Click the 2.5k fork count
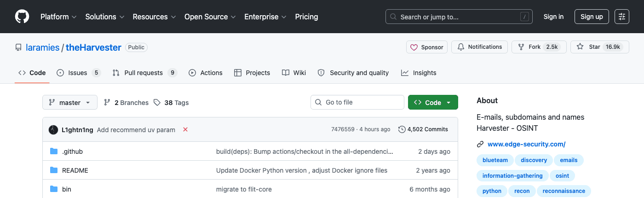 [x=552, y=47]
